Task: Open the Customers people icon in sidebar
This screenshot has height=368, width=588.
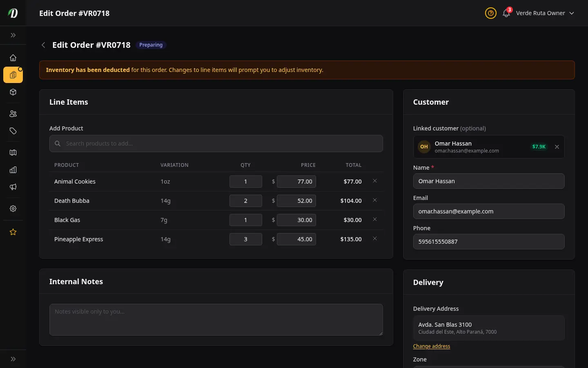Action: pyautogui.click(x=13, y=114)
